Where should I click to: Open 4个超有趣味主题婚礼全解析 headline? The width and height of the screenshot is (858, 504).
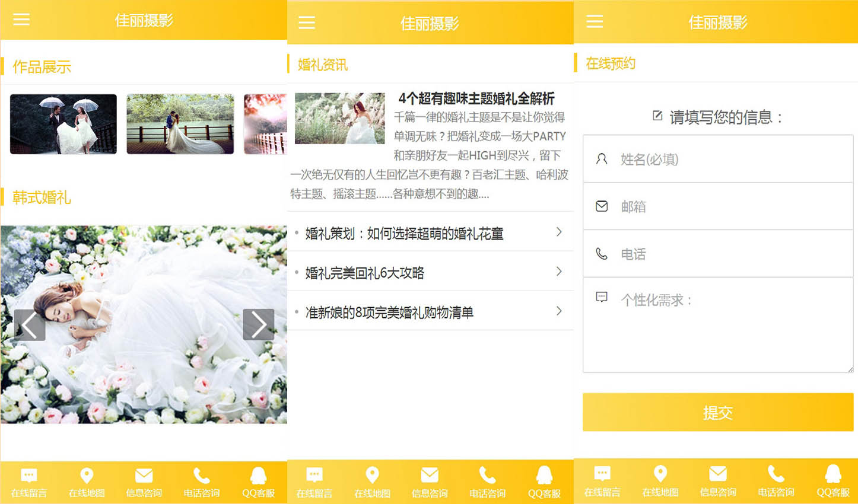[x=476, y=98]
